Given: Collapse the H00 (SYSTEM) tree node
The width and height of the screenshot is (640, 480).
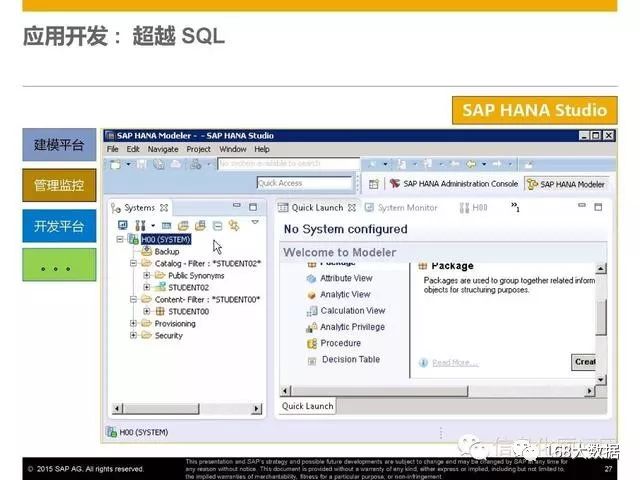Looking at the screenshot, I should coord(120,239).
